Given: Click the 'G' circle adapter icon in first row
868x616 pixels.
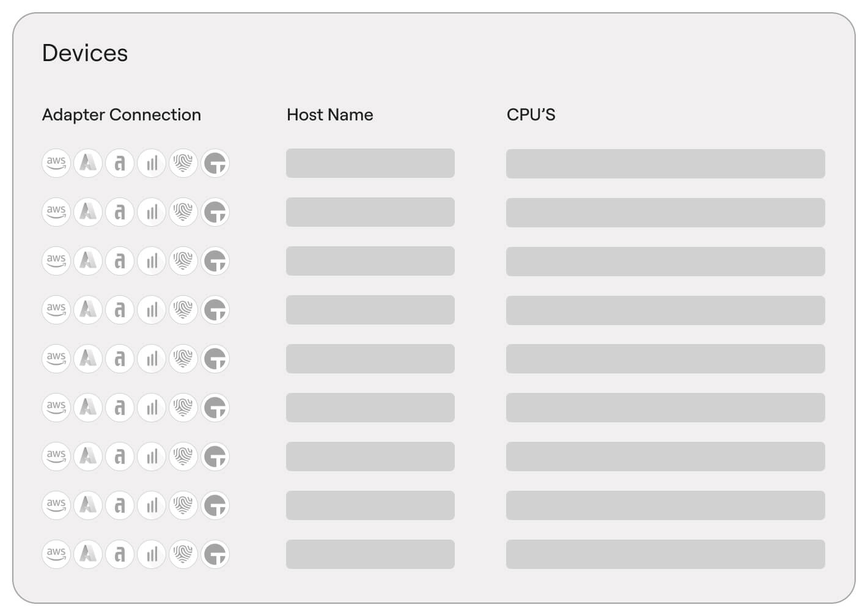Looking at the screenshot, I should click(215, 163).
